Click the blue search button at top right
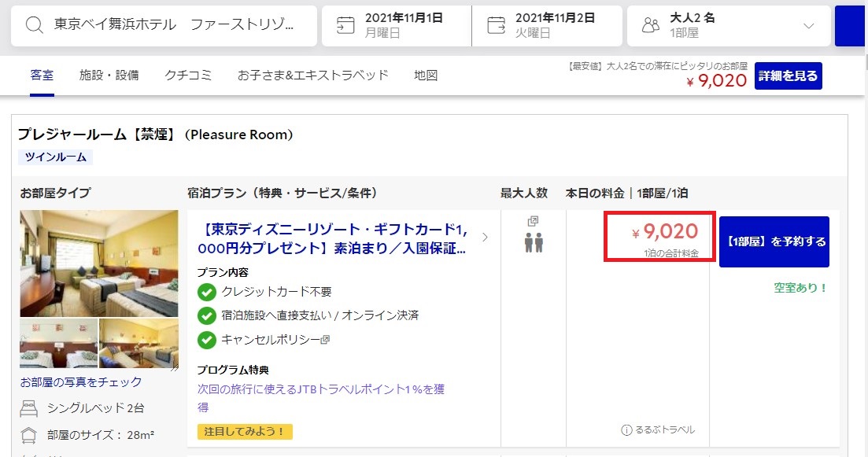The image size is (868, 457). point(850,26)
